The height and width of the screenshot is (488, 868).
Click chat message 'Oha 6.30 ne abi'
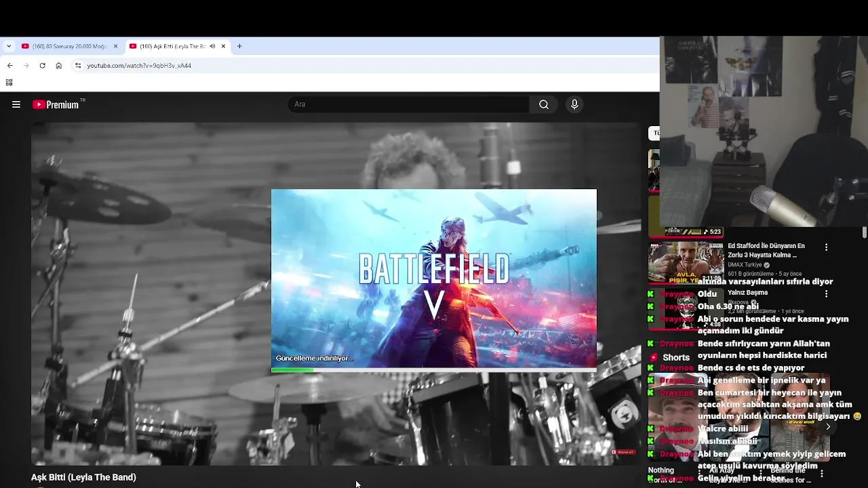[728, 306]
